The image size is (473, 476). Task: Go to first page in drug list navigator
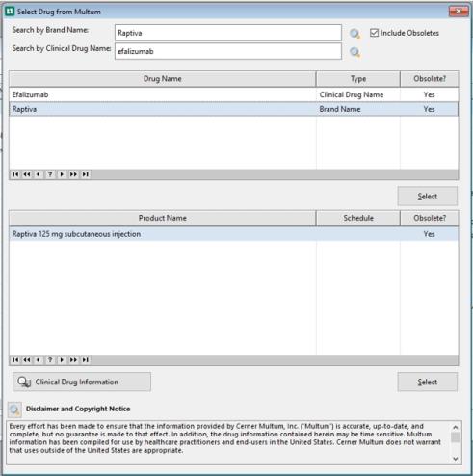15,174
